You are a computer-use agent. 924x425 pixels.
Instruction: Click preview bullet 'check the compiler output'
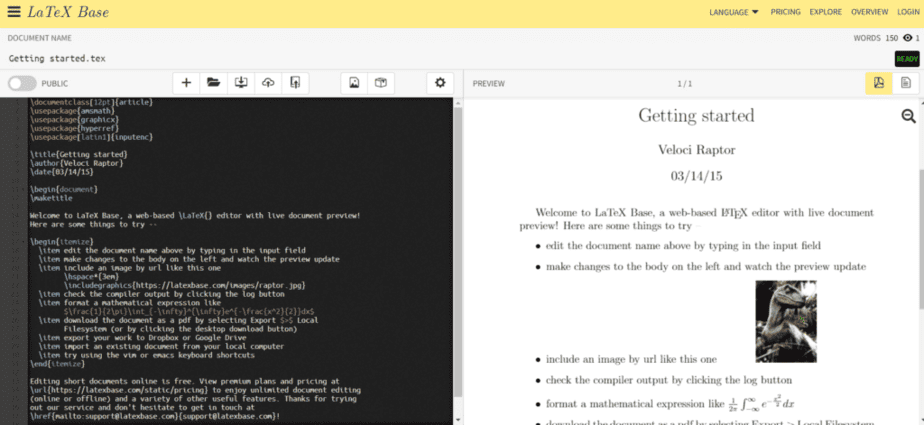[669, 380]
